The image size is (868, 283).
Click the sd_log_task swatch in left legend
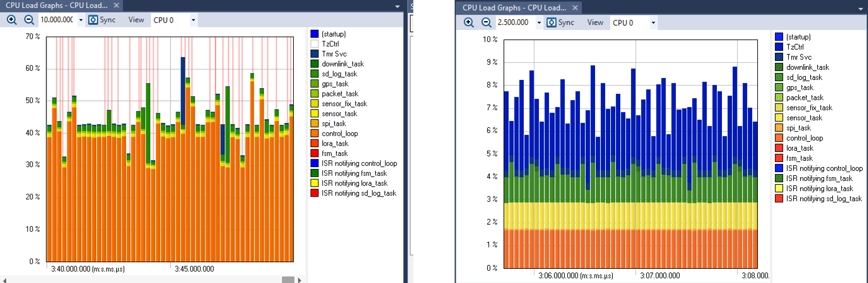pos(314,74)
